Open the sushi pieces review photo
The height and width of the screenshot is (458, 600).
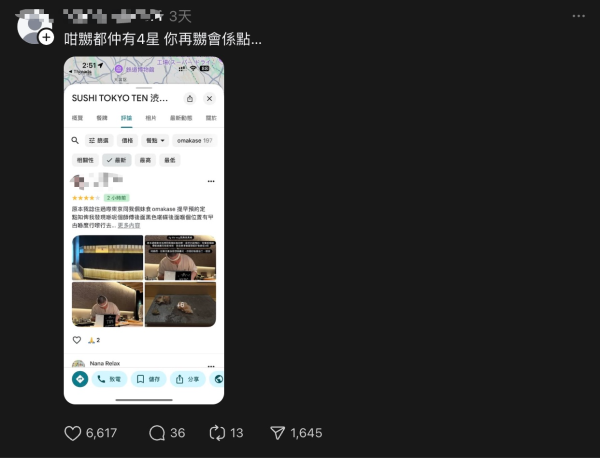coord(180,305)
